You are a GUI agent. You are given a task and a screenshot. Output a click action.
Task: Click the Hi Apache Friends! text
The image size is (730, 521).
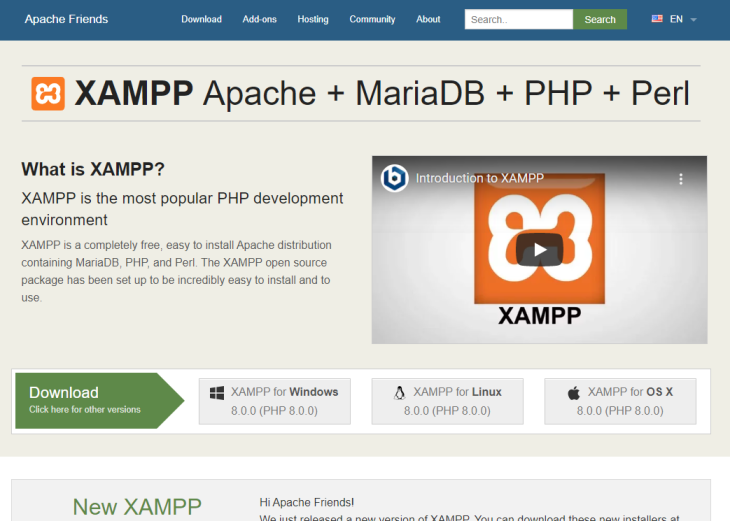pos(306,502)
